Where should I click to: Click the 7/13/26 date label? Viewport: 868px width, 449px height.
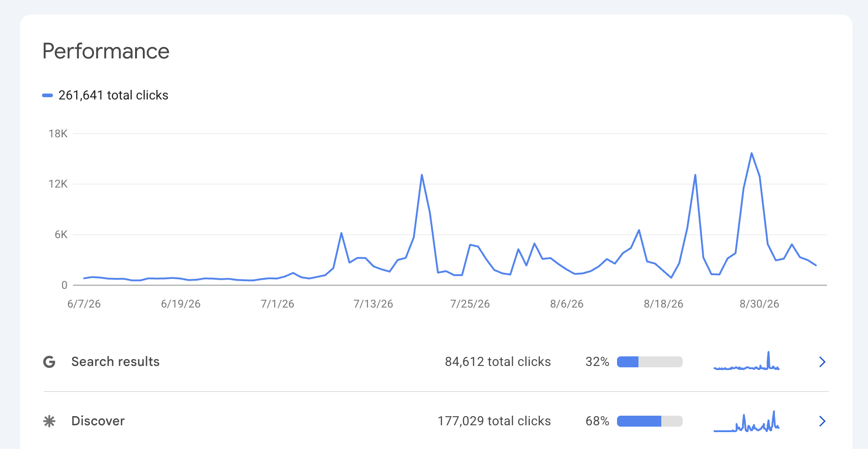(x=373, y=304)
